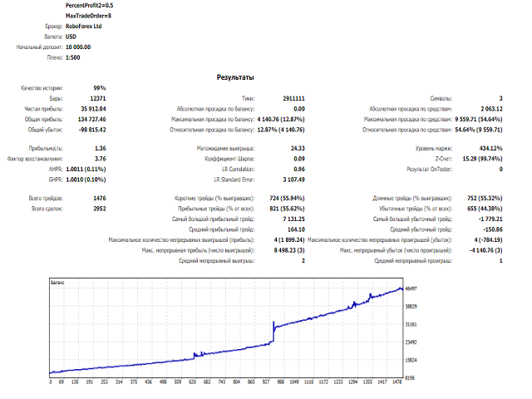
Task: Click the leverage value 1:500
Action: [x=73, y=57]
